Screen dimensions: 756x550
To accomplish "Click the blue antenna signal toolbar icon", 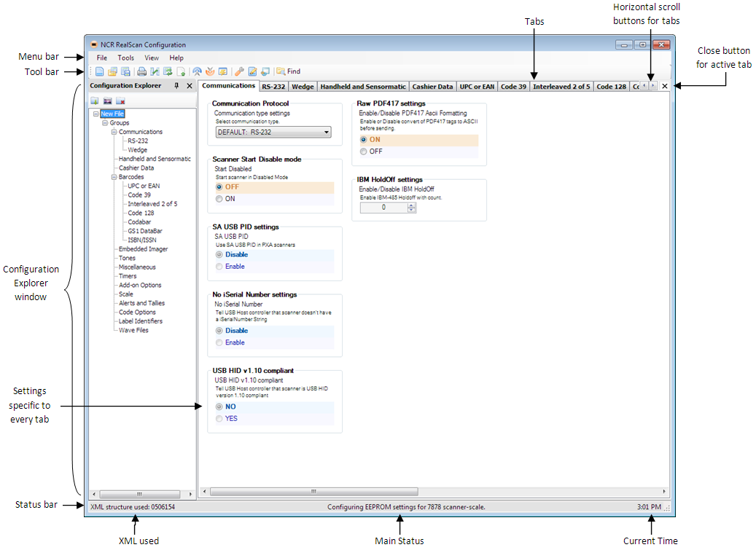I will pos(197,72).
